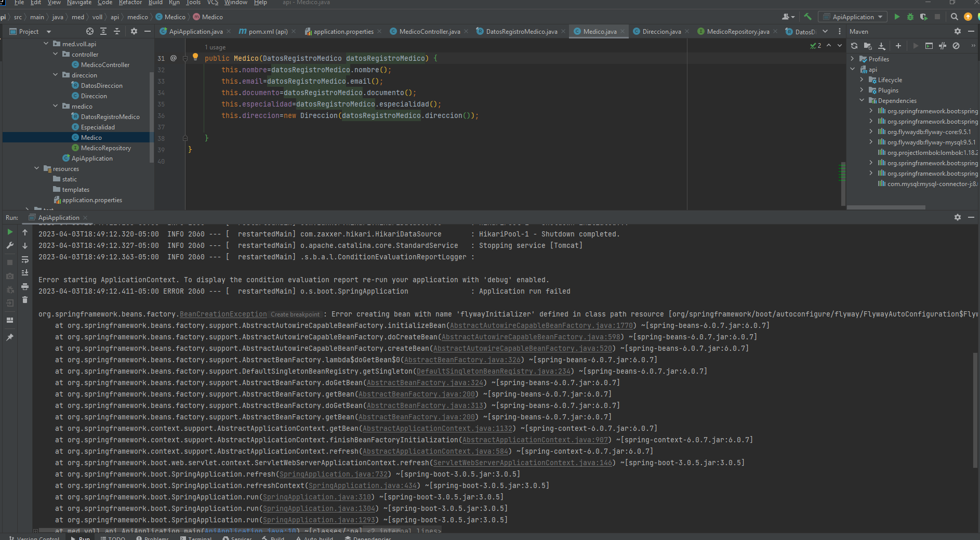Image resolution: width=980 pixels, height=540 pixels.
Task: Switch to the Direccion.java tab
Action: click(x=661, y=31)
